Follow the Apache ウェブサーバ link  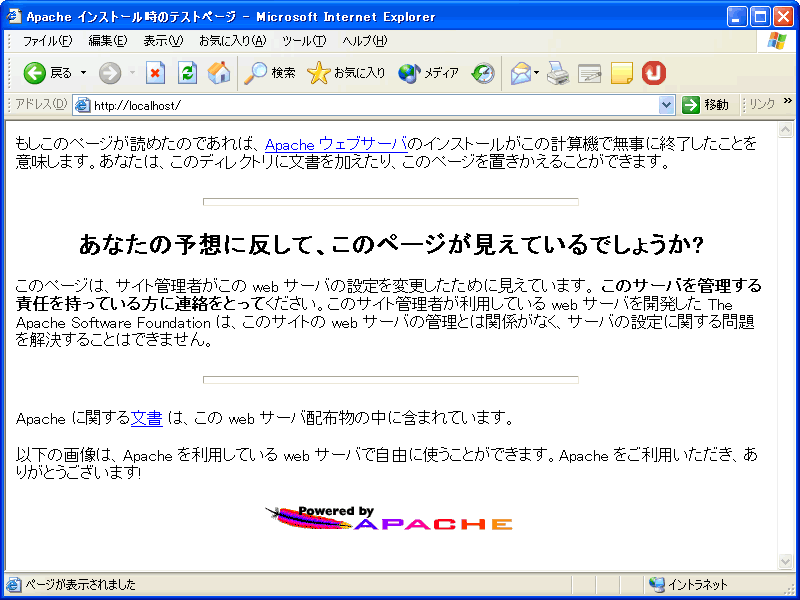click(336, 144)
